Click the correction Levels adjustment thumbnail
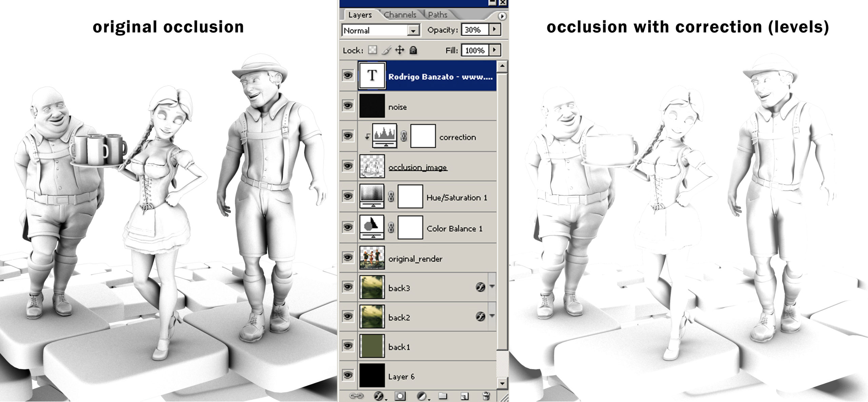The image size is (868, 402). [x=384, y=135]
